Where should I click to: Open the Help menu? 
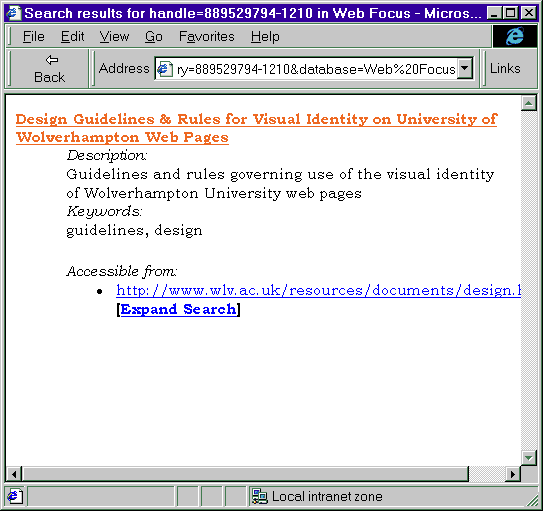[x=265, y=36]
